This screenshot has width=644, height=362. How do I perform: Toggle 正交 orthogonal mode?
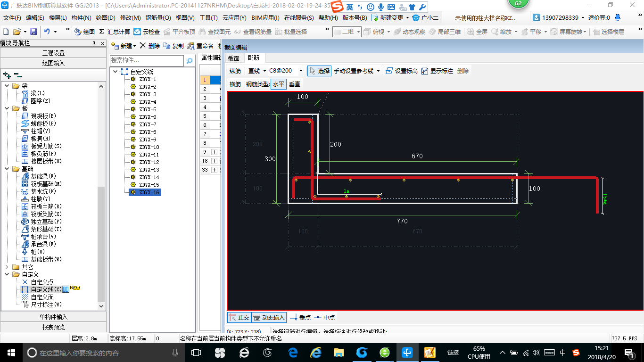click(239, 318)
